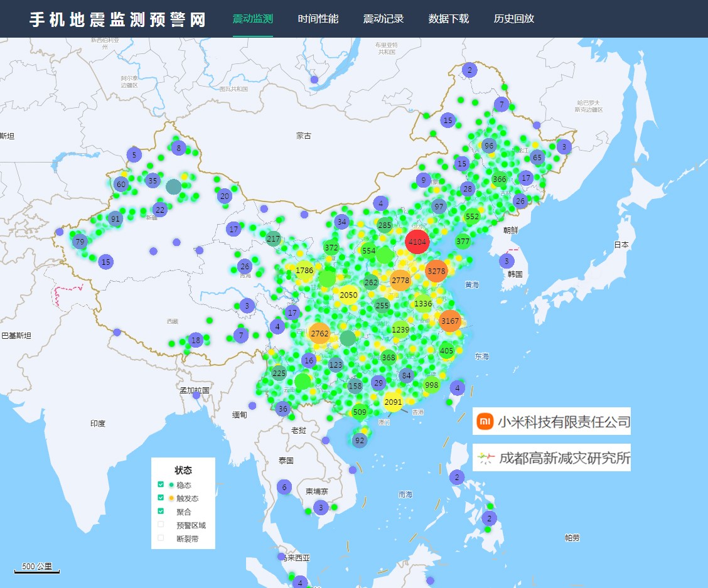Expand the yellow 2091 cluster marker
This screenshot has width=708, height=588.
[393, 402]
